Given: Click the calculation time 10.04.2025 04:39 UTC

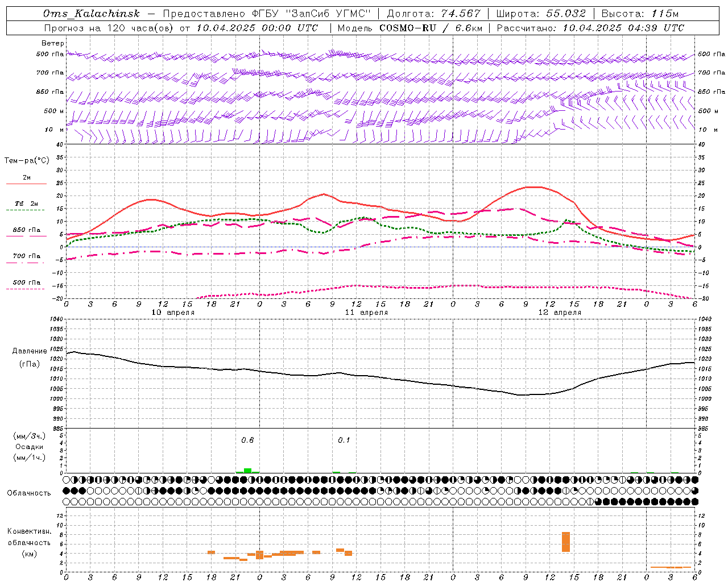Looking at the screenshot, I should pos(623,28).
